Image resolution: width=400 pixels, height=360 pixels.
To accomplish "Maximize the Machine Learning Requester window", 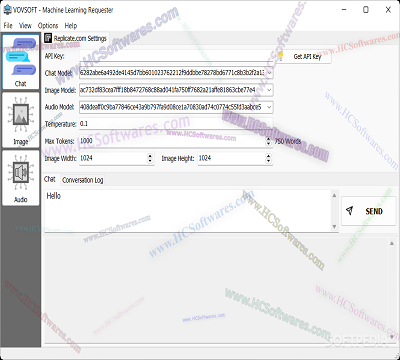I will click(366, 10).
